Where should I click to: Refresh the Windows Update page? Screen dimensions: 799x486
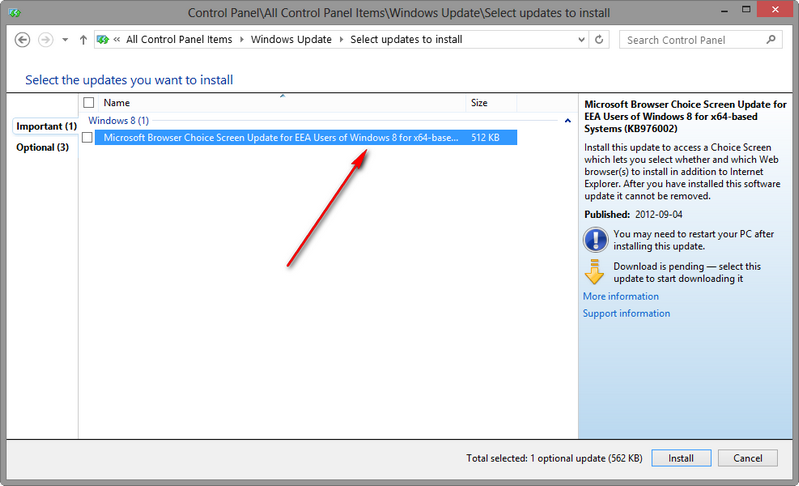[599, 40]
